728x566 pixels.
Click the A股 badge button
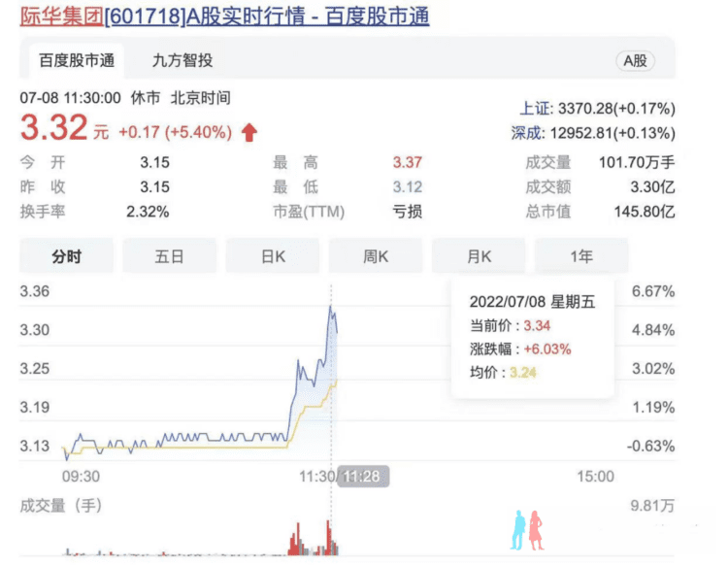tap(635, 61)
